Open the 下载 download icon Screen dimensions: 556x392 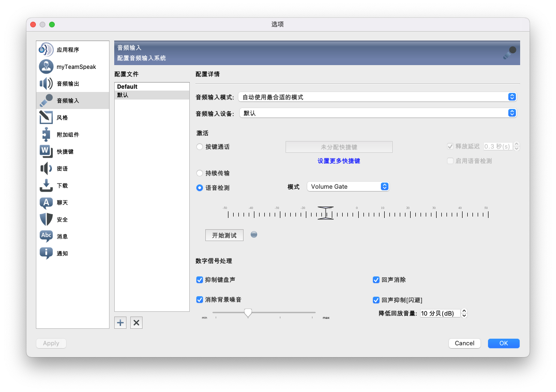coord(46,185)
